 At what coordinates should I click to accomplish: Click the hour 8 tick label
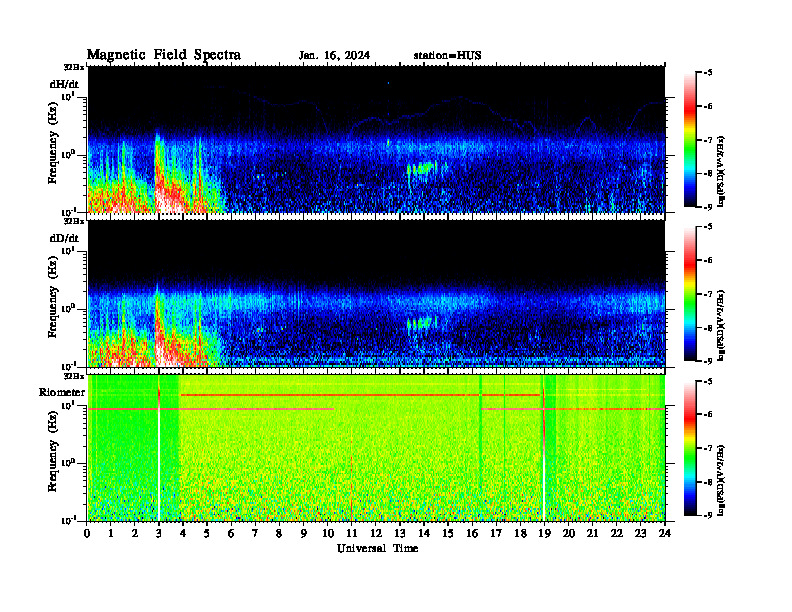(x=280, y=533)
